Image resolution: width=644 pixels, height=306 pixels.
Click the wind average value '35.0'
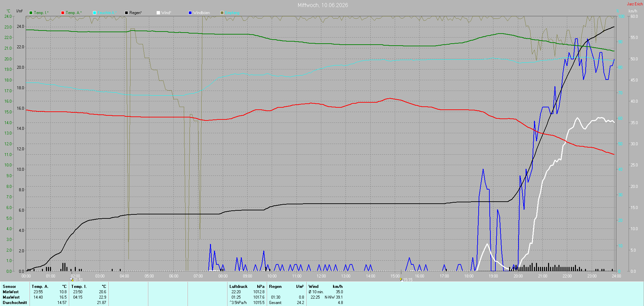click(x=339, y=292)
